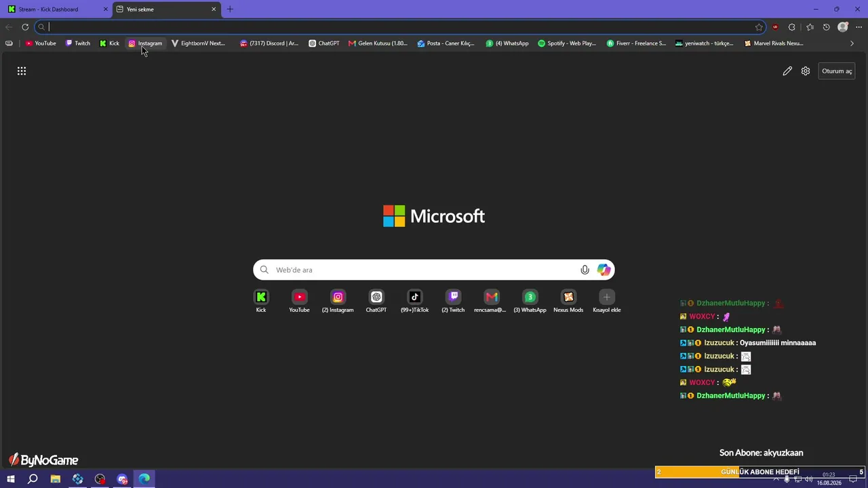Open the Discord bookmark in favorites bar

[x=269, y=43]
